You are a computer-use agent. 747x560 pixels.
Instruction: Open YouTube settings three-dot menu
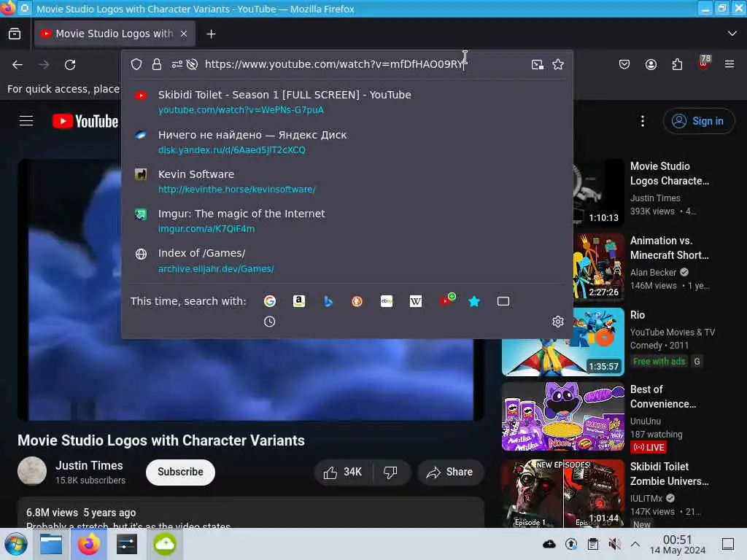(642, 121)
